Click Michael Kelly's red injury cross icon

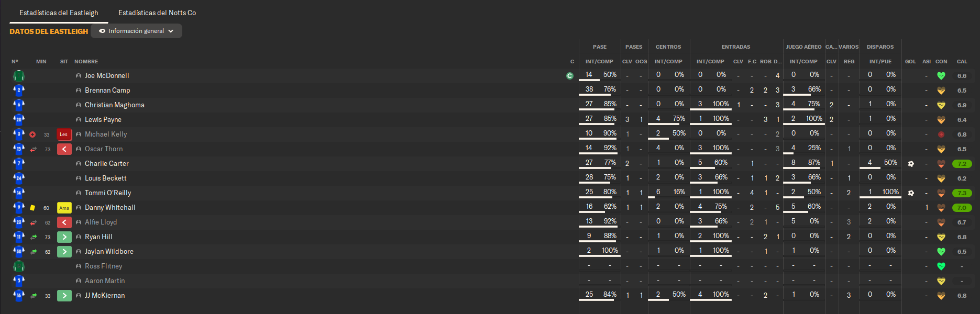click(x=32, y=134)
